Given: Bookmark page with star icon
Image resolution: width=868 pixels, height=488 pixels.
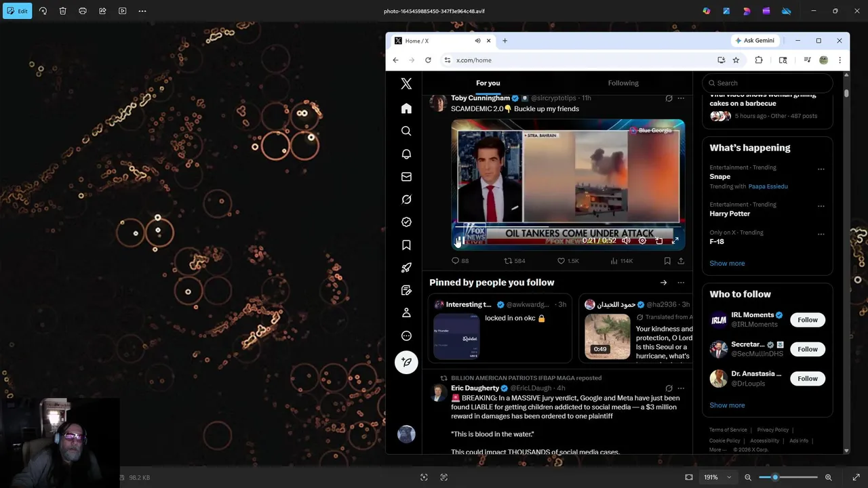Looking at the screenshot, I should coord(736,60).
